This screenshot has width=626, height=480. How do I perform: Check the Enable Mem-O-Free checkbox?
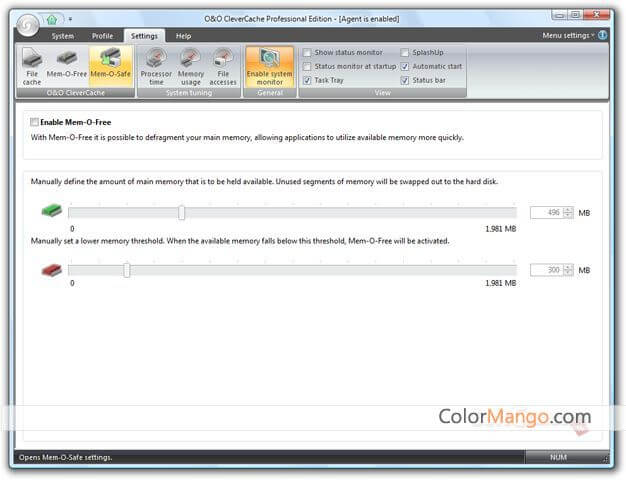(x=35, y=122)
